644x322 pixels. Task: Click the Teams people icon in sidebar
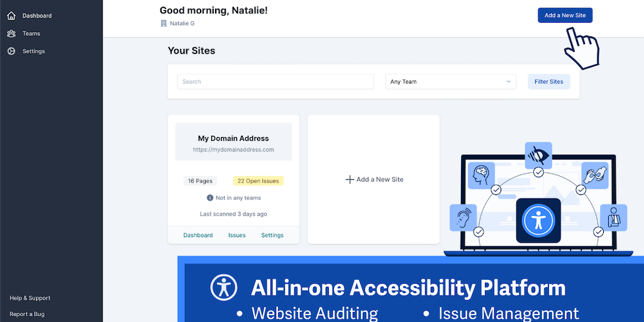tap(11, 34)
